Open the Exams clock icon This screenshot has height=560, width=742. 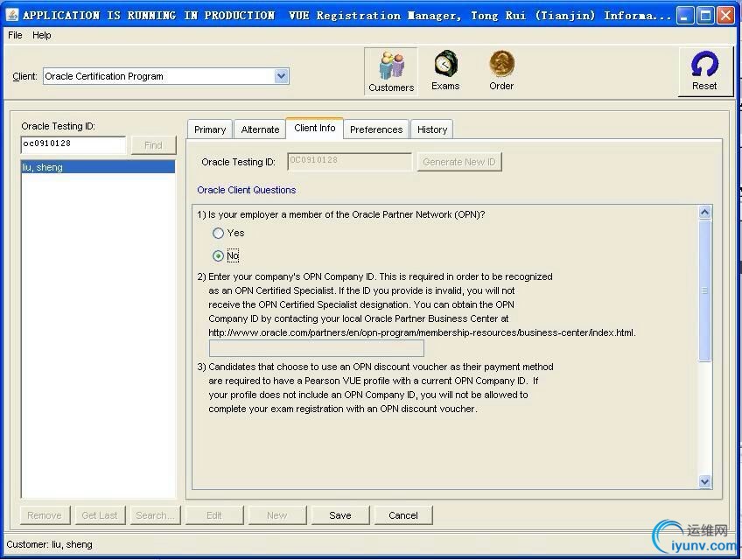pos(445,63)
